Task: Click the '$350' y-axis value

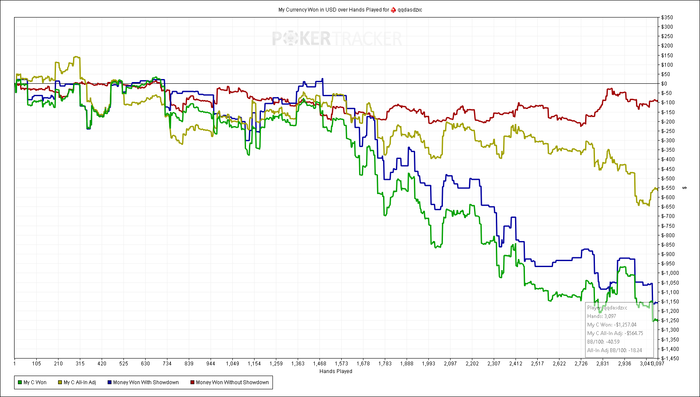Action: pos(667,17)
